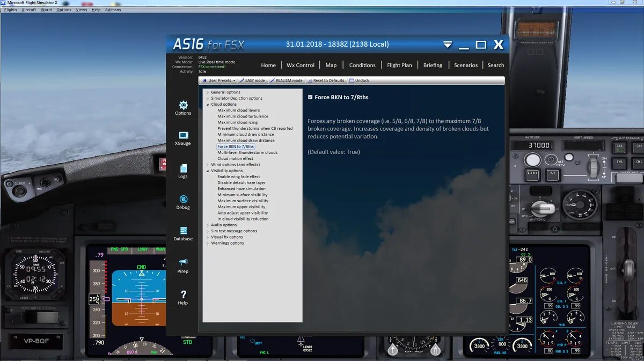Select In cloud visibility reduction option
Screen dimensions: 644x361
(x=243, y=219)
